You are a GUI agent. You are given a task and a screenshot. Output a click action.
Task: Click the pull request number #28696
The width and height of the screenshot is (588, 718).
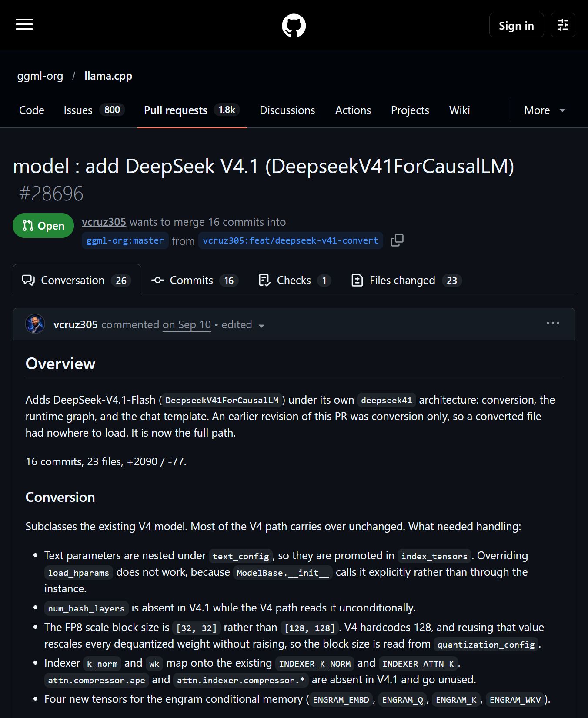point(51,194)
